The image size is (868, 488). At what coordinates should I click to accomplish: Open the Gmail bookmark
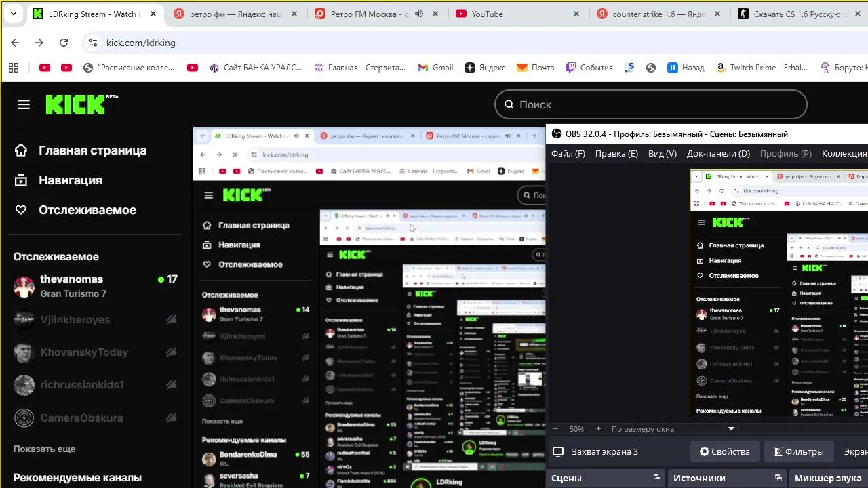click(x=435, y=68)
